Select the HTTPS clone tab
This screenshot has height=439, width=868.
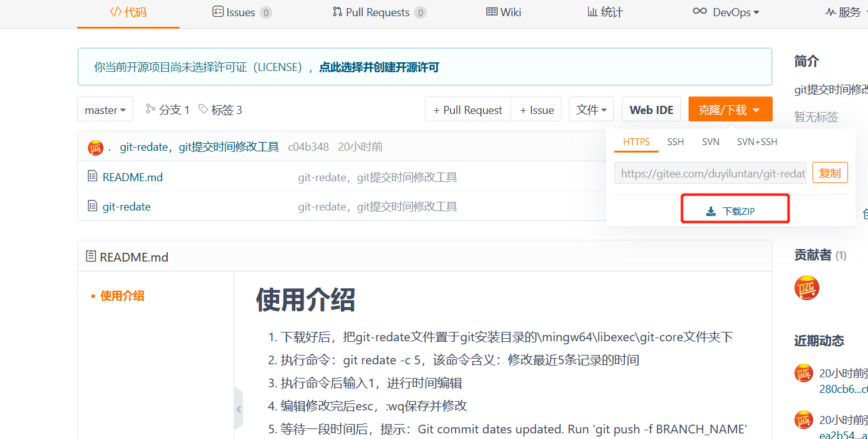(x=636, y=142)
